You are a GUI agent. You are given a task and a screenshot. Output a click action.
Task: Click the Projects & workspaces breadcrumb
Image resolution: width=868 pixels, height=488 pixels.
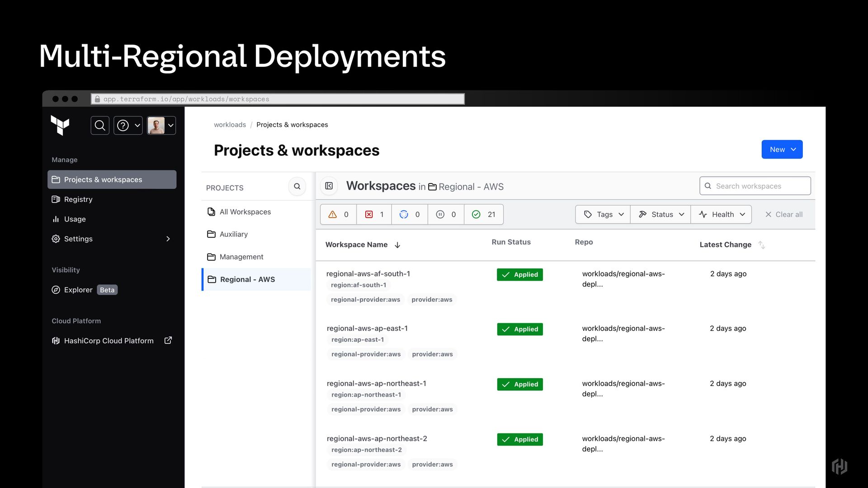click(x=292, y=125)
